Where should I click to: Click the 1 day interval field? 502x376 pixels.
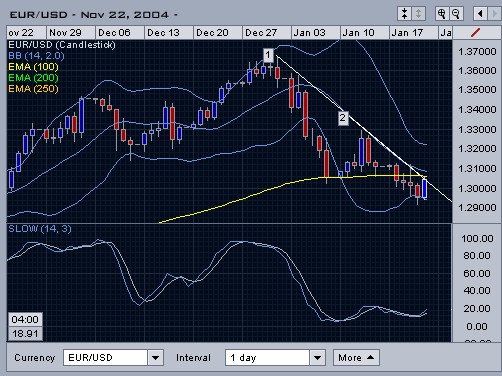tap(267, 358)
